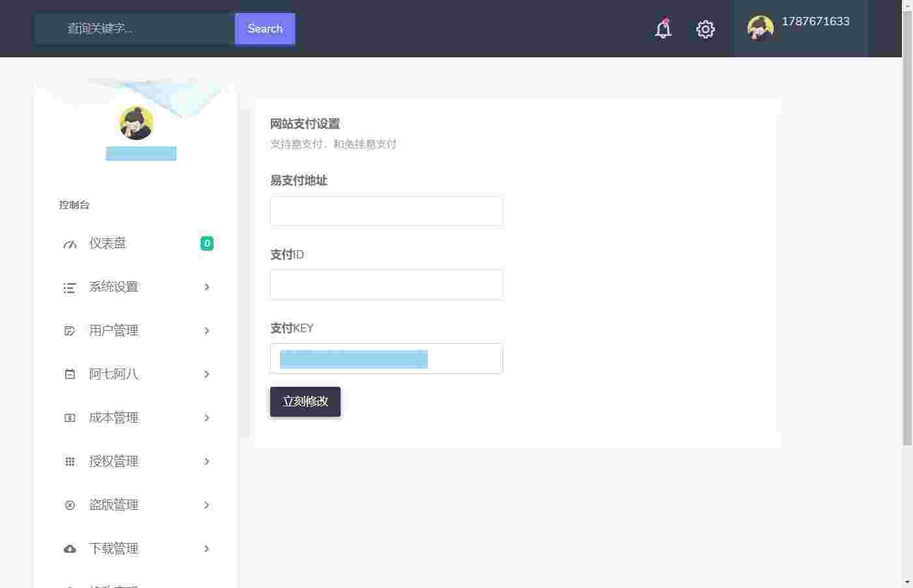Click the scrollbar up arrow
913x588 pixels.
[907, 5]
